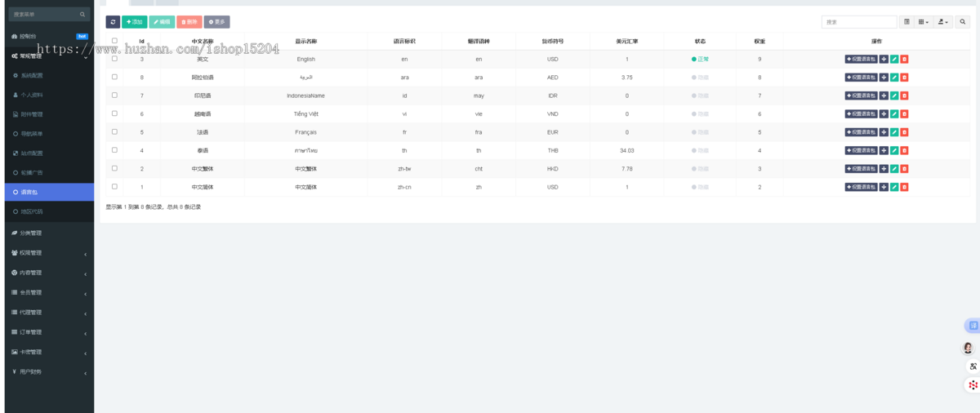
Task: Click red delete icon in Français row
Action: click(904, 132)
